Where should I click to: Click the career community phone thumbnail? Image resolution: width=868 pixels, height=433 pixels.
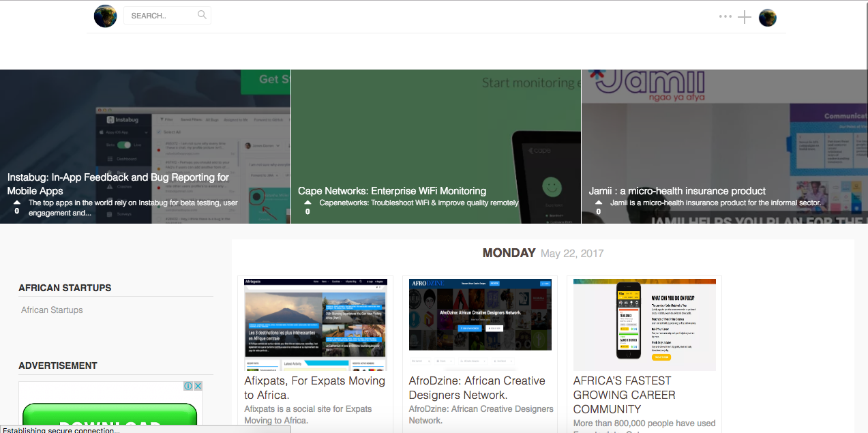[x=644, y=325]
